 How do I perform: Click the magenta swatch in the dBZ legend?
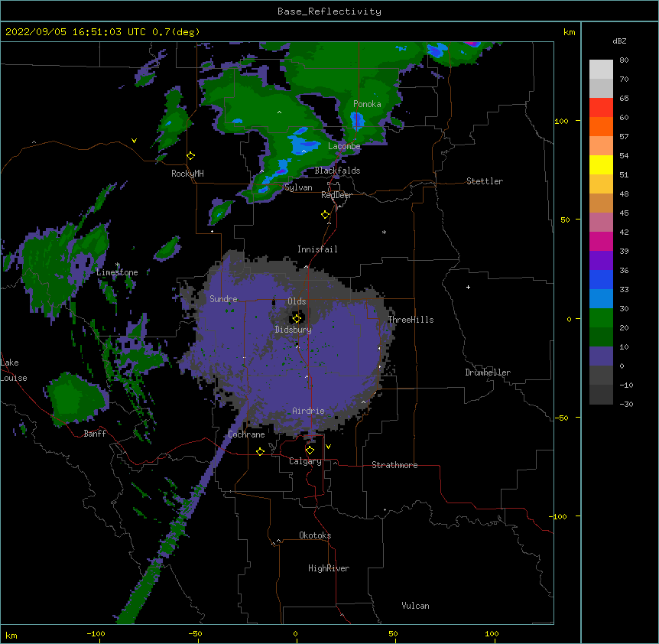click(x=601, y=241)
